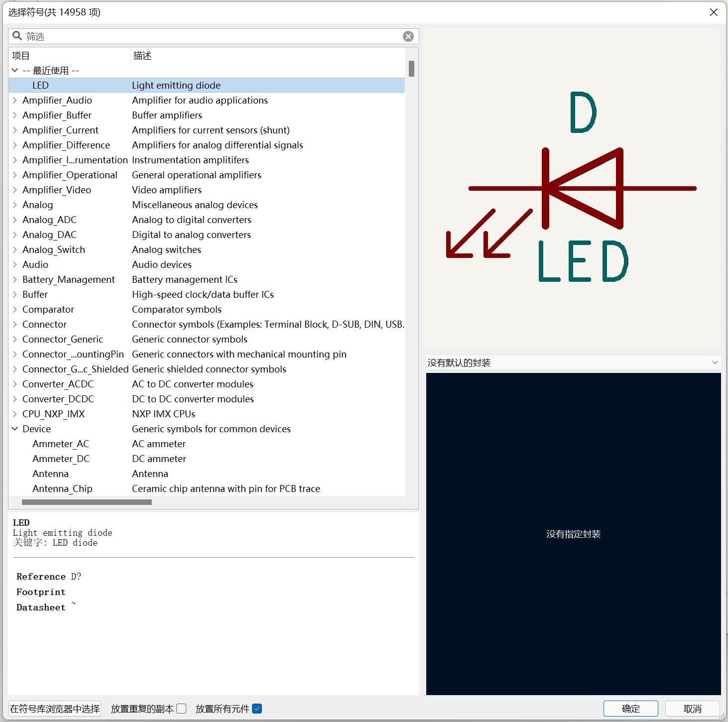Viewport: 728px width, 722px height.
Task: Clear the filter text with the X icon
Action: 408,36
